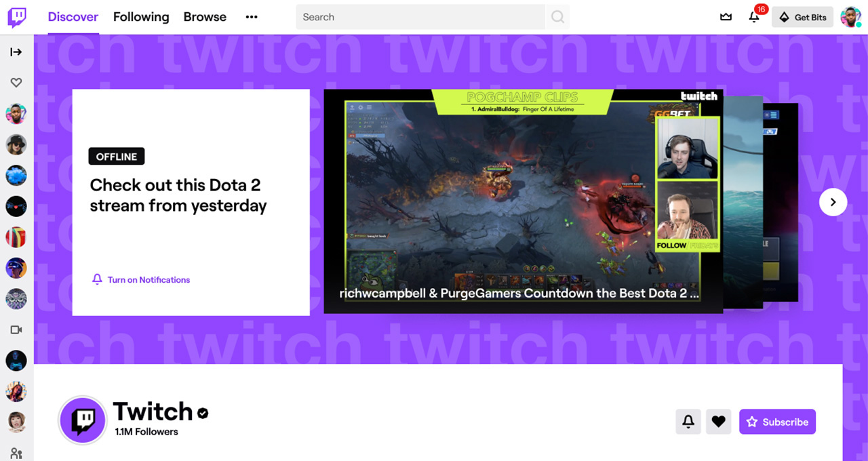This screenshot has width=868, height=461.
Task: Click the followed channels heart icon in sidebar
Action: (x=16, y=83)
